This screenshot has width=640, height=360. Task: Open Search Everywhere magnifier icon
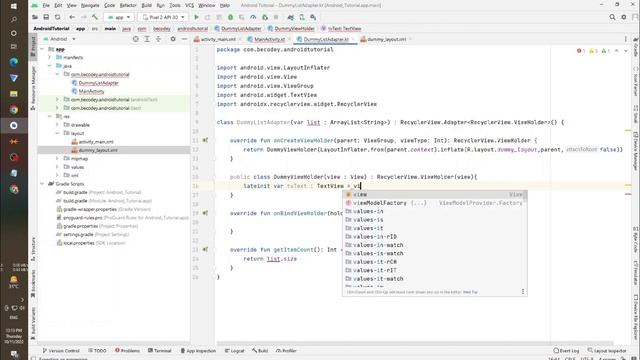click(612, 17)
